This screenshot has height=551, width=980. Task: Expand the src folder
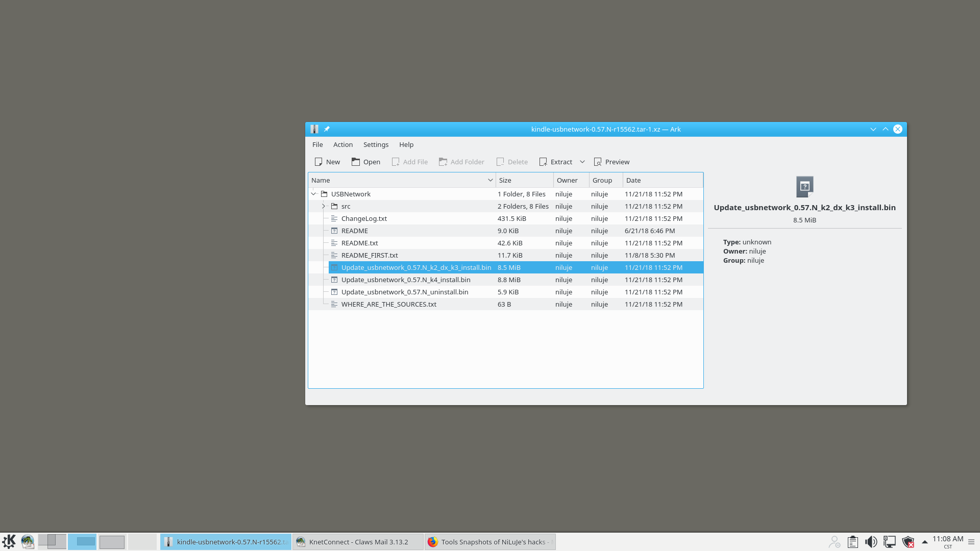(324, 206)
